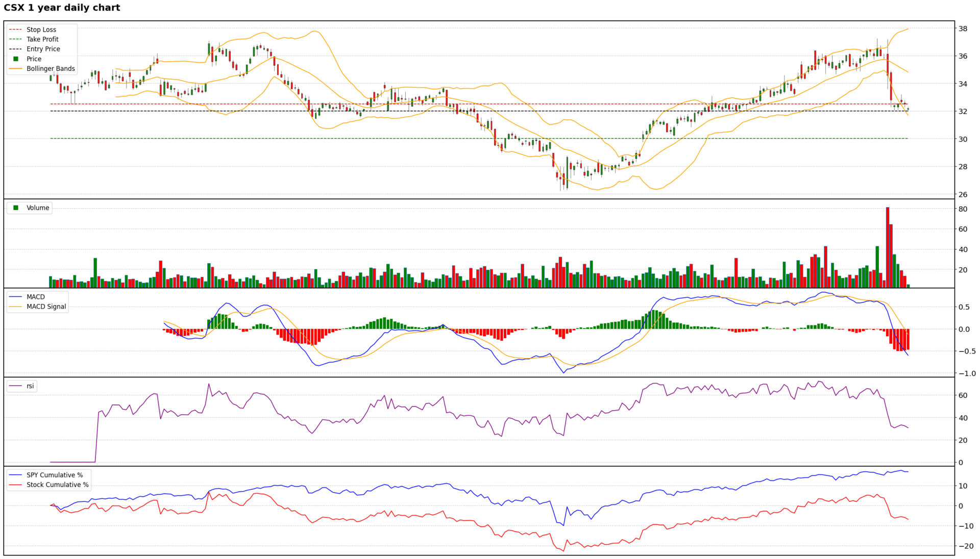This screenshot has height=559, width=980.
Task: Click the MACD legend entry
Action: (x=35, y=297)
